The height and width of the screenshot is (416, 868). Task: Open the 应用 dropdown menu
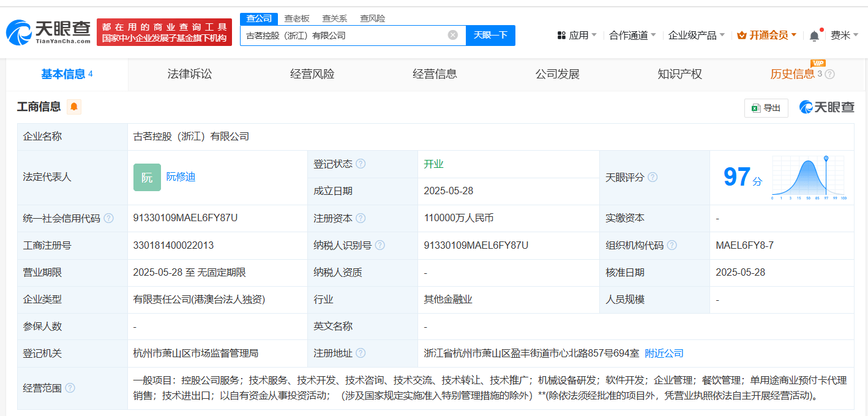[x=577, y=36]
